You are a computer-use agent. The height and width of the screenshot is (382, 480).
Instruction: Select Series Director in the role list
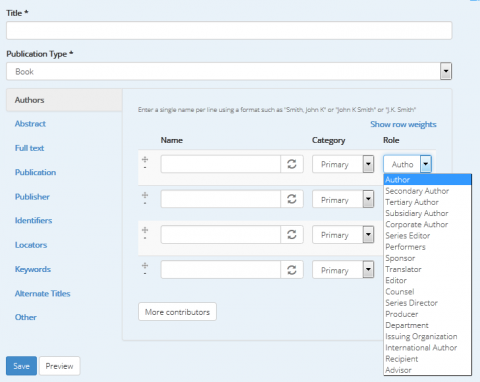tap(427, 303)
